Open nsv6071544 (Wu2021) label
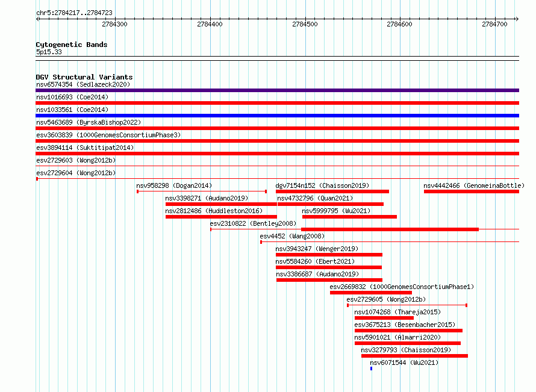The image size is (536, 392). pos(404,362)
